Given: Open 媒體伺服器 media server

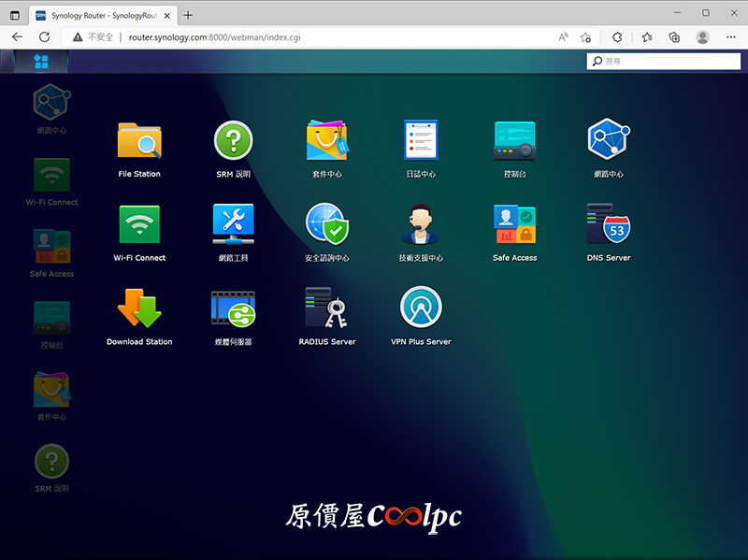Looking at the screenshot, I should click(233, 317).
